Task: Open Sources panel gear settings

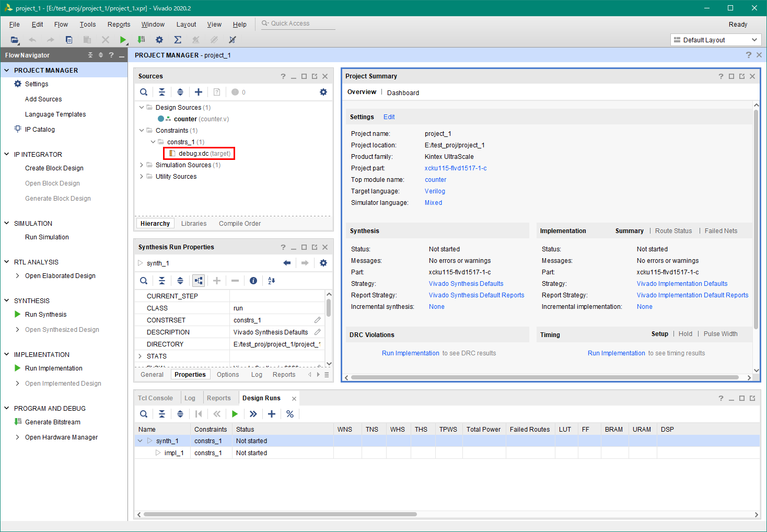Action: click(x=323, y=92)
